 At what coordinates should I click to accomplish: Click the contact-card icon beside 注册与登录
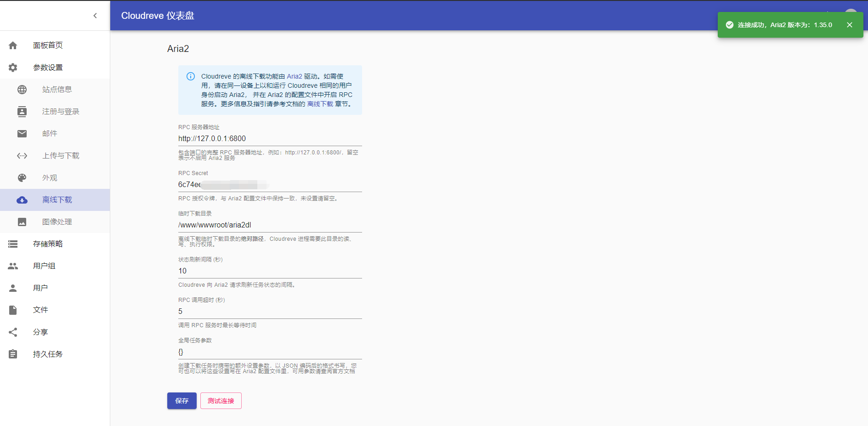click(22, 112)
